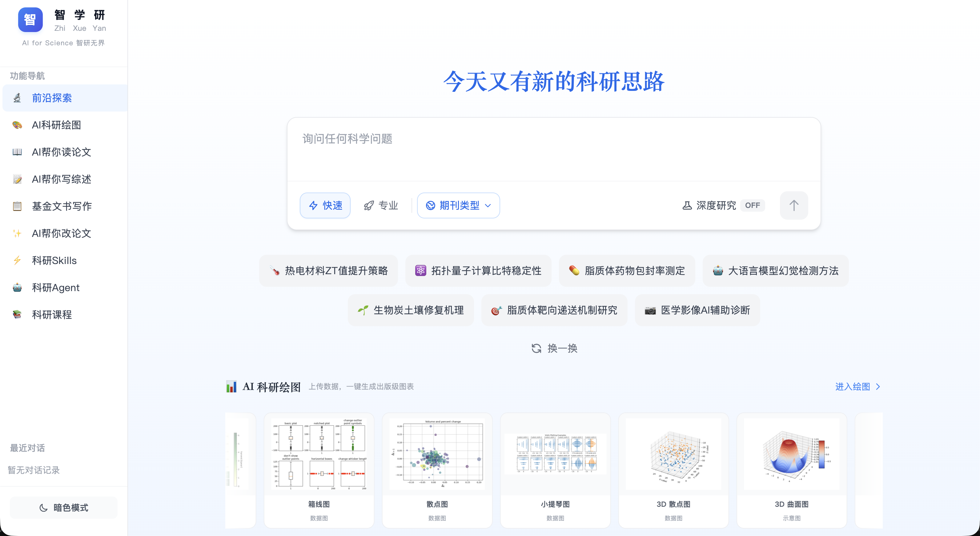Open 基金文书写作 navigation item
The image size is (980, 536).
click(x=65, y=206)
